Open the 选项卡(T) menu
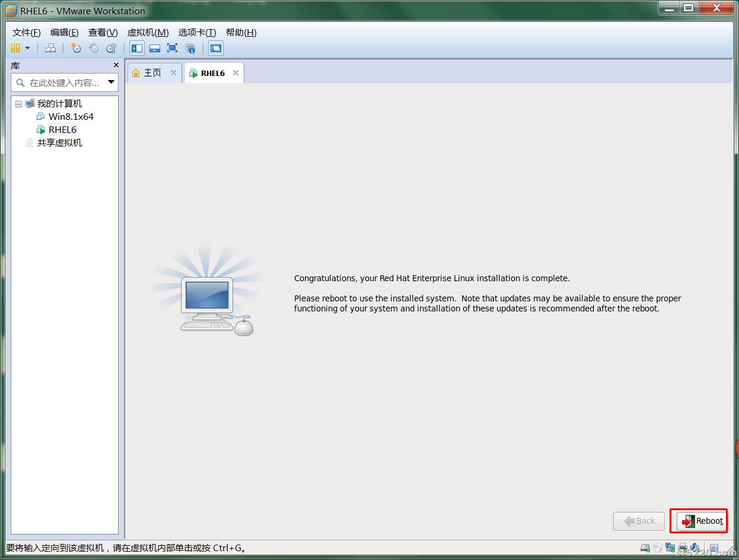Viewport: 739px width, 560px height. tap(198, 33)
